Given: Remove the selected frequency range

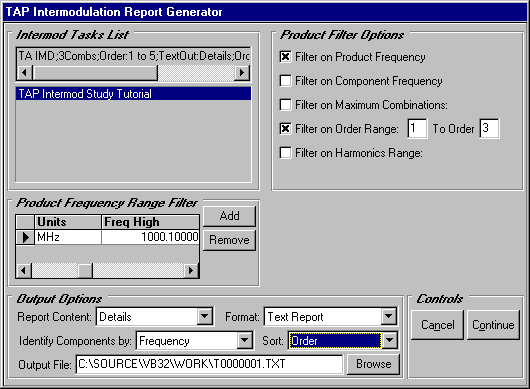Looking at the screenshot, I should point(230,240).
